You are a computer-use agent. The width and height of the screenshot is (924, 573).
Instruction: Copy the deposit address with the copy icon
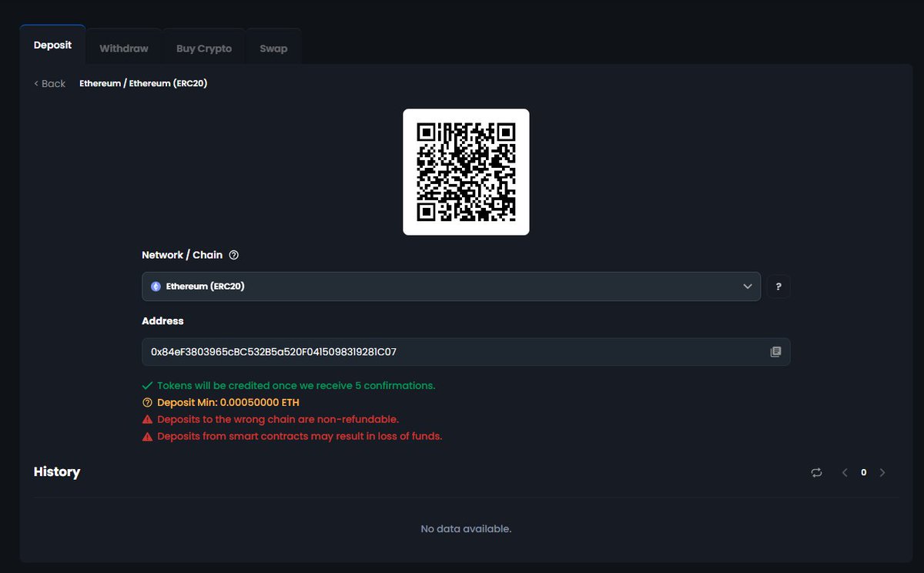775,352
